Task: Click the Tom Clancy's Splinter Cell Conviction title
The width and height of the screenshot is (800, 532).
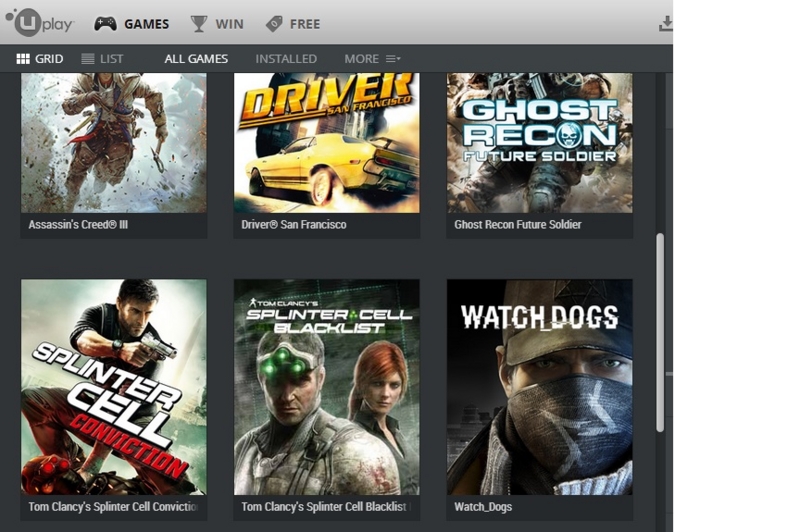Action: 113,506
